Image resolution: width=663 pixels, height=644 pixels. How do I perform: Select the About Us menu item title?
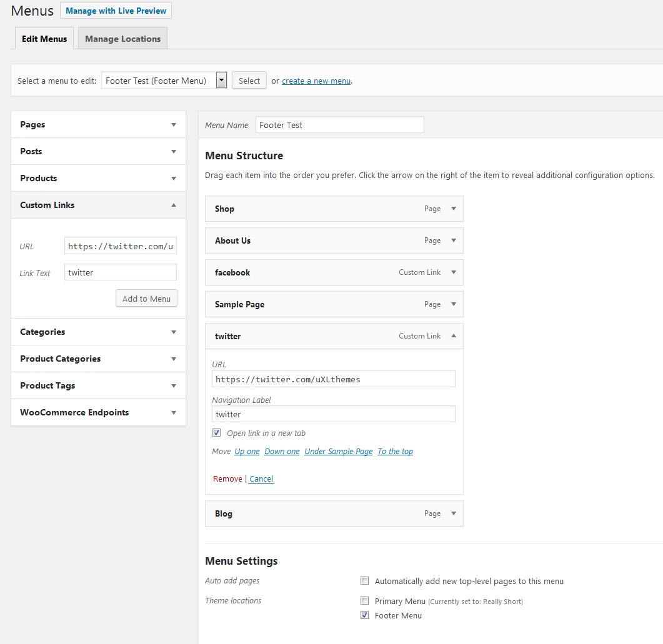click(232, 240)
